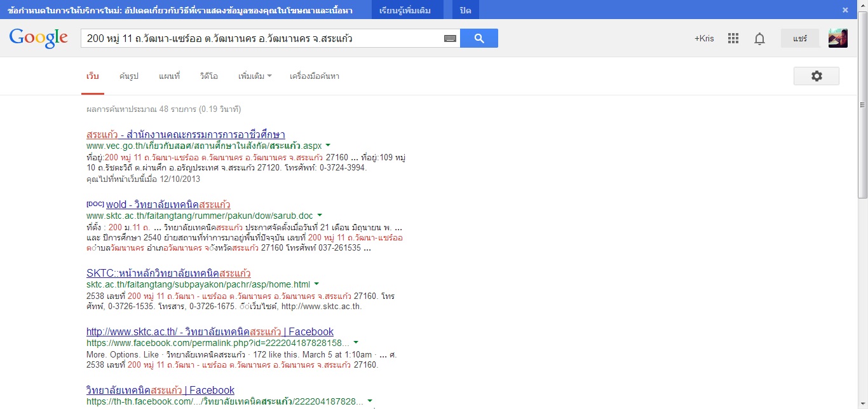Switch to the วิดีโอ videos tab
Viewport: 868px width, 409px height.
[x=208, y=76]
